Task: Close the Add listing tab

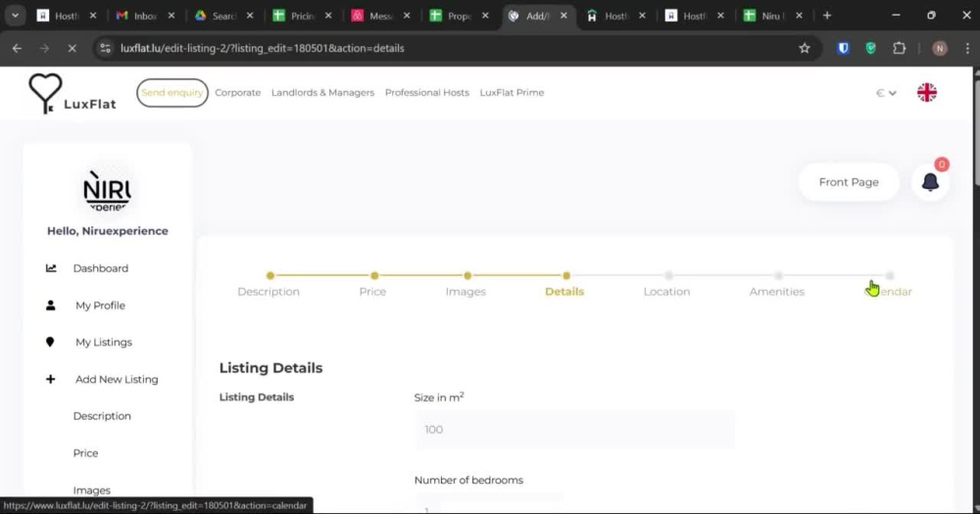Action: pyautogui.click(x=563, y=16)
